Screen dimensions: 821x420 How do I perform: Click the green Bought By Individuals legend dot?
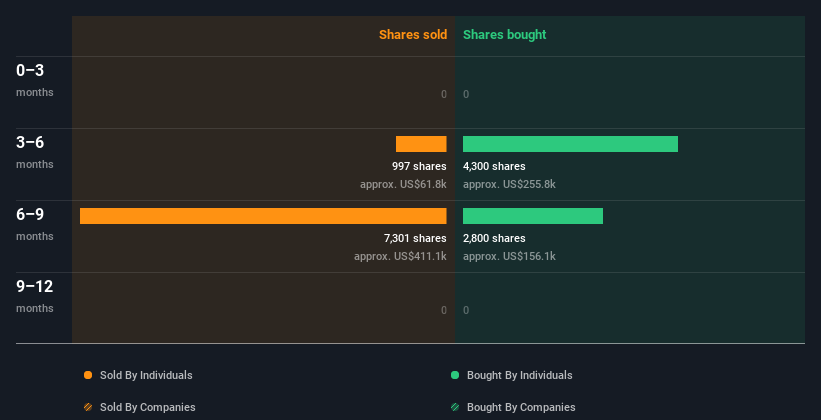(x=455, y=375)
